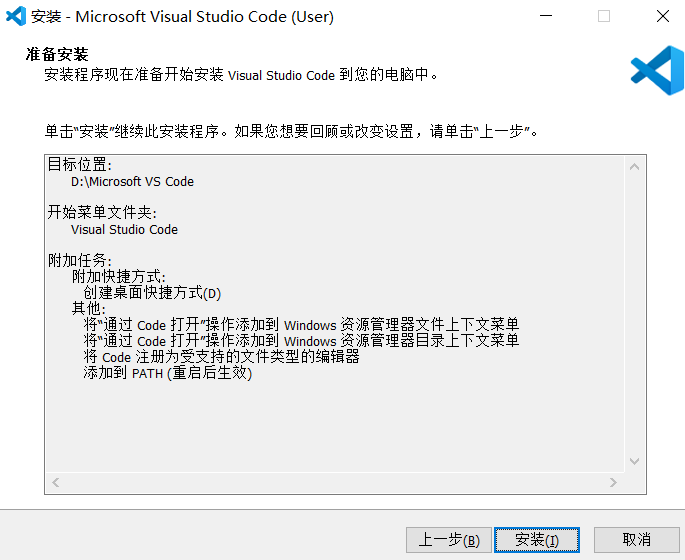Click 添加到 PATH (重启后生效) line
This screenshot has width=685, height=560.
pos(168,373)
